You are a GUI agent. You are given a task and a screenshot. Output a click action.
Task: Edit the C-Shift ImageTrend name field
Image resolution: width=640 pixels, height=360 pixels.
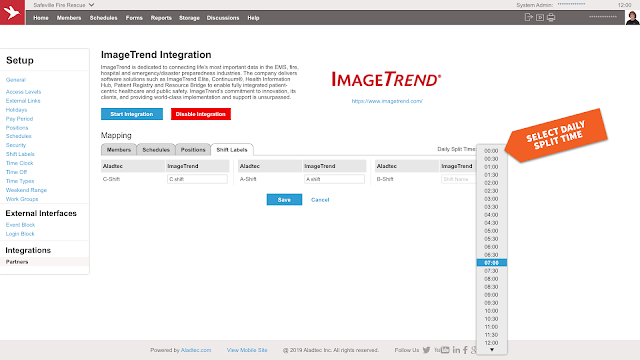pyautogui.click(x=197, y=179)
